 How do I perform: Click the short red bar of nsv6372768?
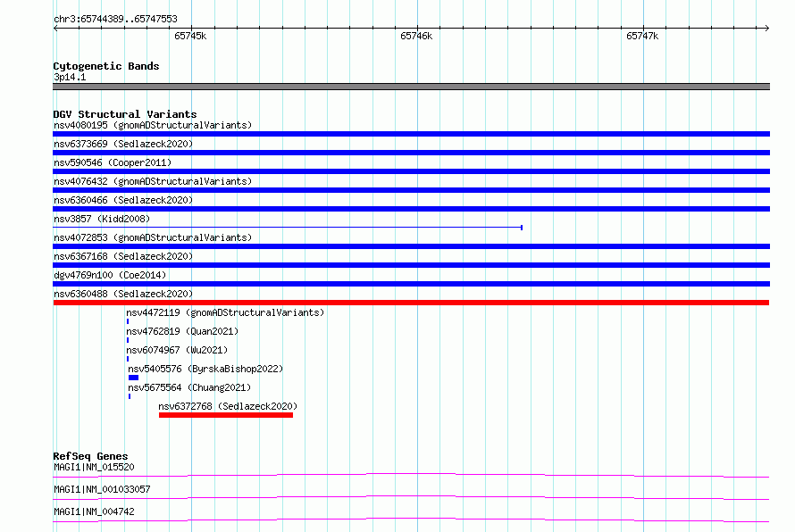(226, 415)
